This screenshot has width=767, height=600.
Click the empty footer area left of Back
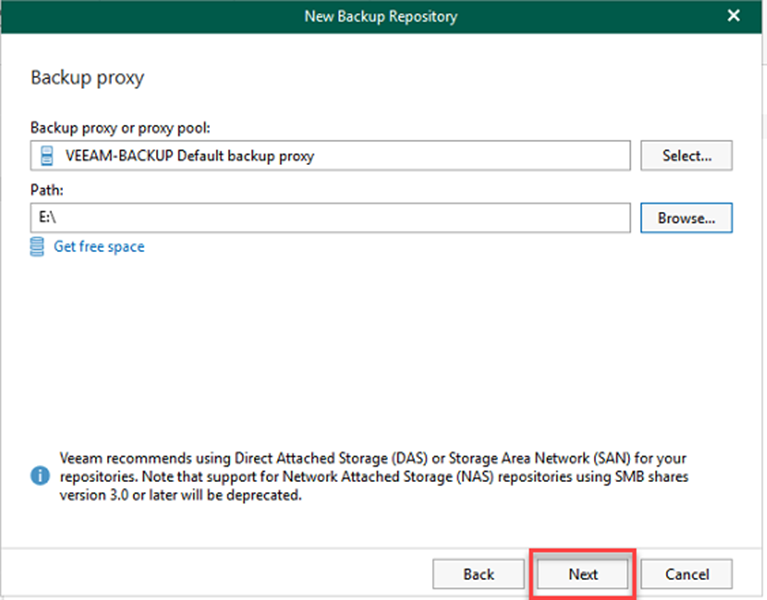[x=220, y=574]
